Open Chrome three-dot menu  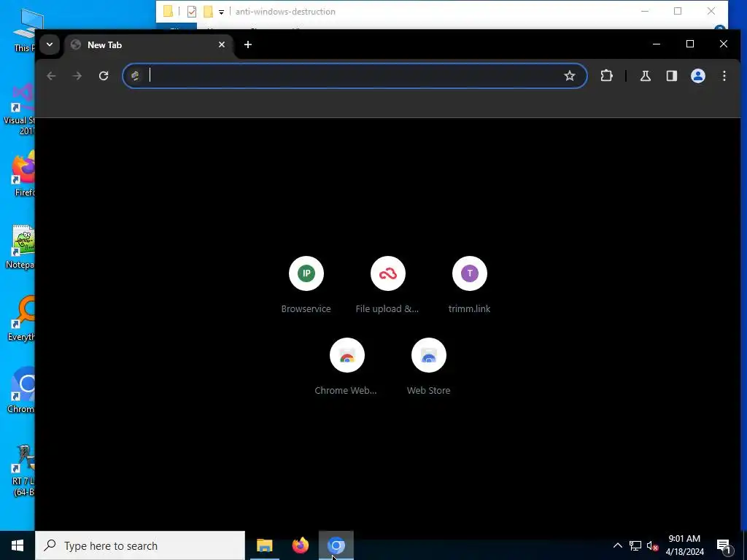click(724, 76)
